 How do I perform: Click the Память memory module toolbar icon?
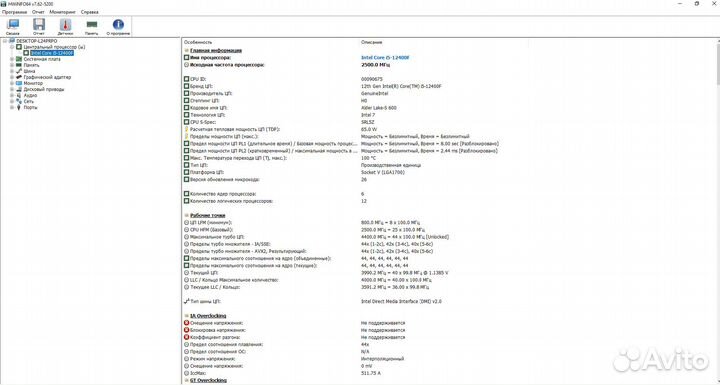coord(92,24)
